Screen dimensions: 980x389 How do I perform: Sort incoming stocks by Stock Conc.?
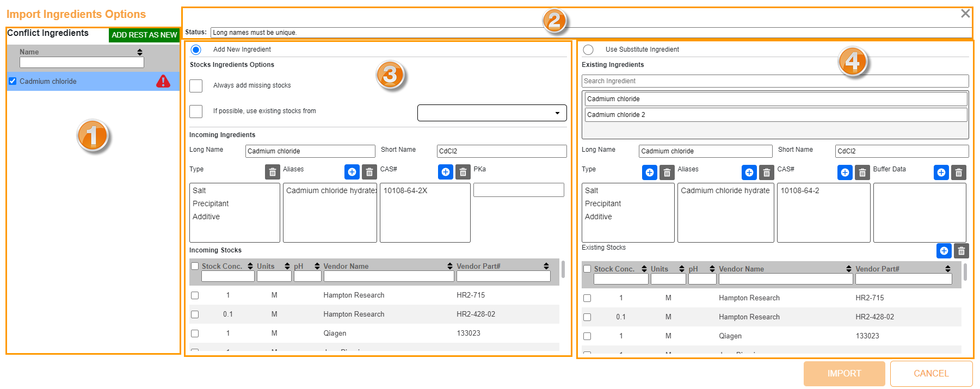(x=250, y=266)
